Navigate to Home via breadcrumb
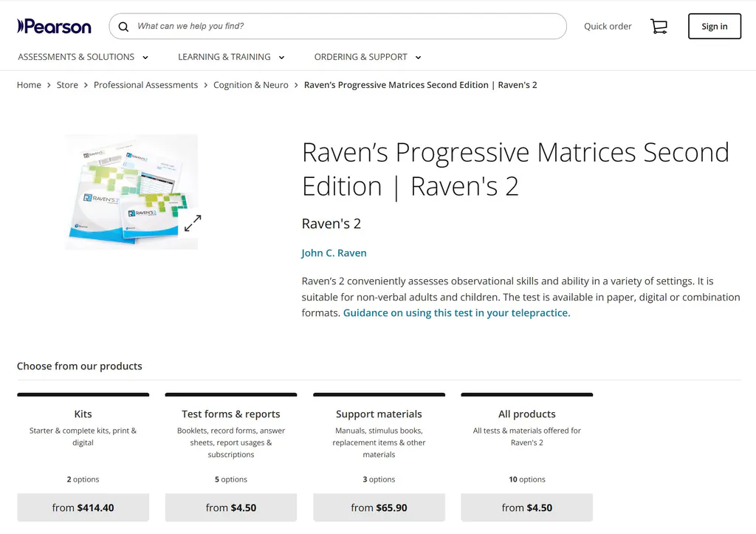The width and height of the screenshot is (756, 534). [x=29, y=85]
